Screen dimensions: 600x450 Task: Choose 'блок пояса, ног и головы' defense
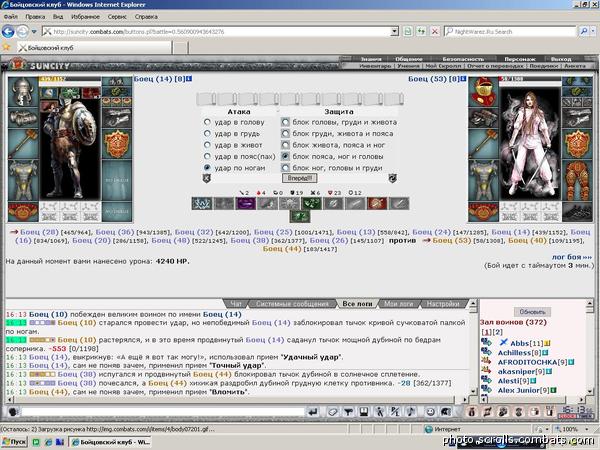click(285, 157)
